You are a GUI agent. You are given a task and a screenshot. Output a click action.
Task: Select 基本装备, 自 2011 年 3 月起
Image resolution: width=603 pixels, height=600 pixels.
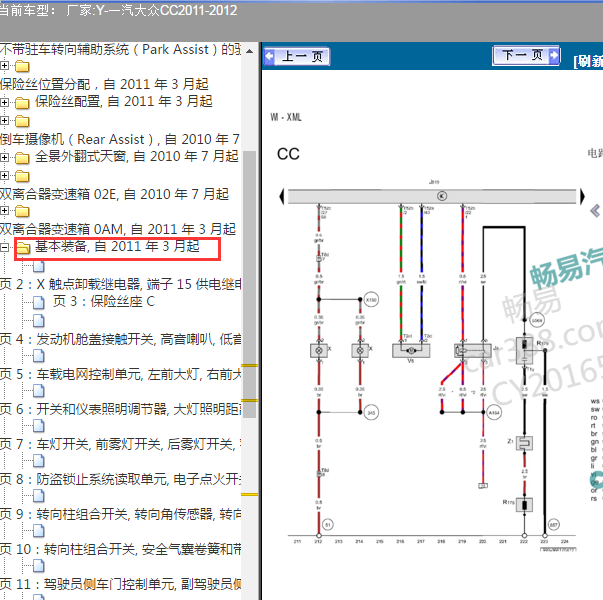coord(117,246)
